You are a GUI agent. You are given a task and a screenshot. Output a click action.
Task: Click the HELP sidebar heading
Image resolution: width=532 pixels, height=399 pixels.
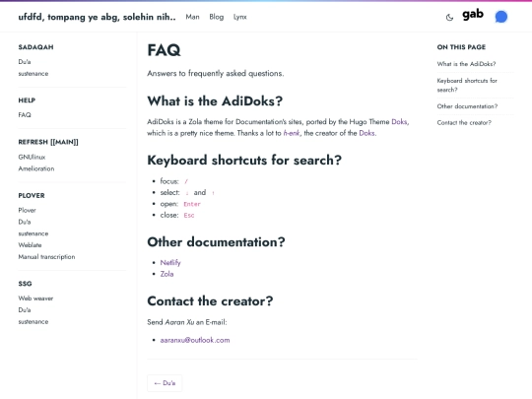coord(27,100)
